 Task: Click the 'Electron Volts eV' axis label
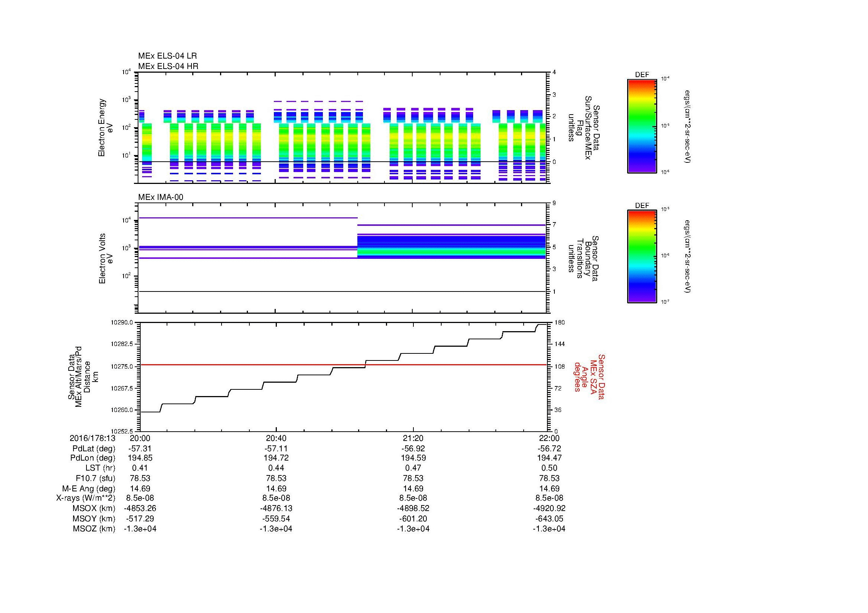click(x=106, y=258)
